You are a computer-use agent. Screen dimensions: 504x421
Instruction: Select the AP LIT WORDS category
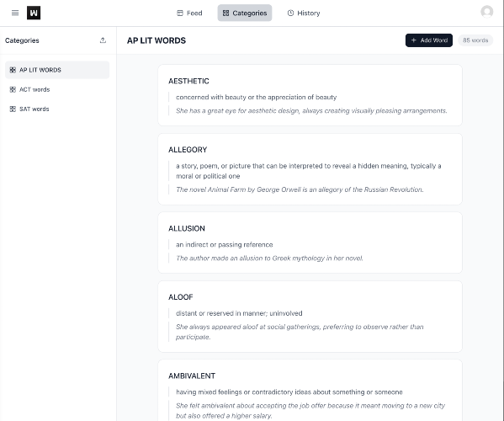(x=57, y=70)
